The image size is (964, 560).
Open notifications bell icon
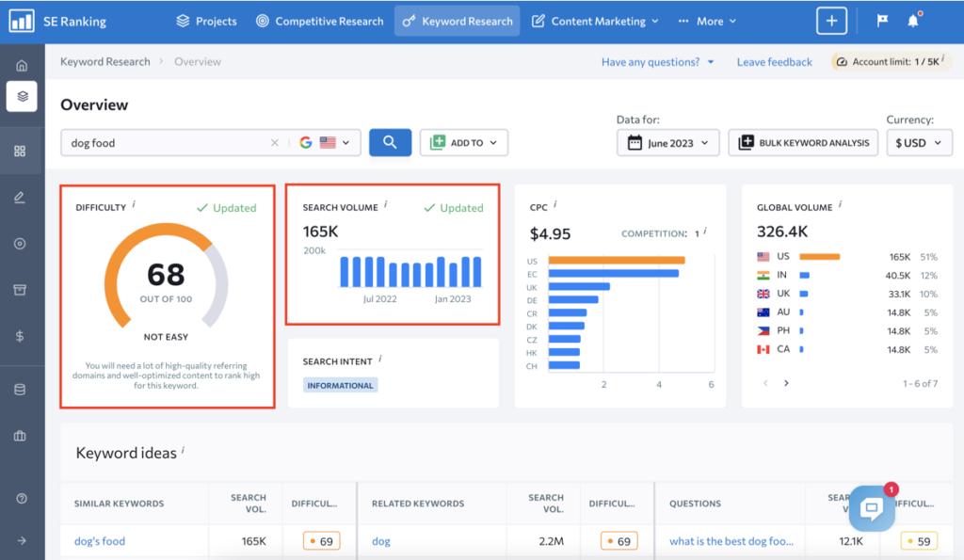[x=913, y=21]
